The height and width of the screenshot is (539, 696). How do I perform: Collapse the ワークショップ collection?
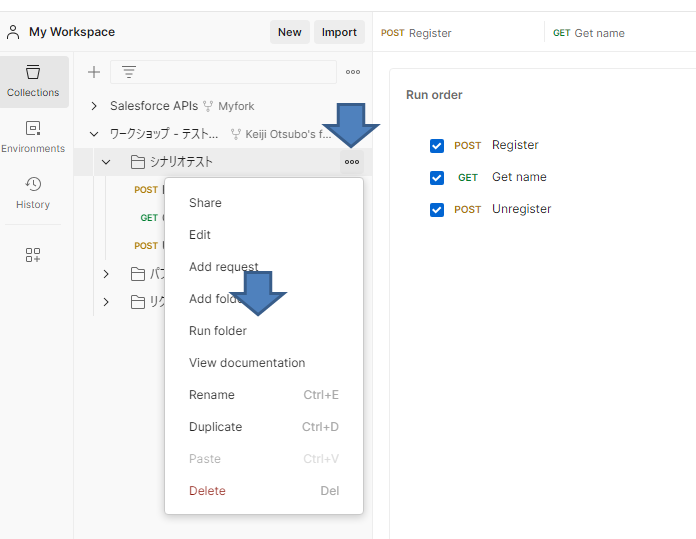click(94, 133)
